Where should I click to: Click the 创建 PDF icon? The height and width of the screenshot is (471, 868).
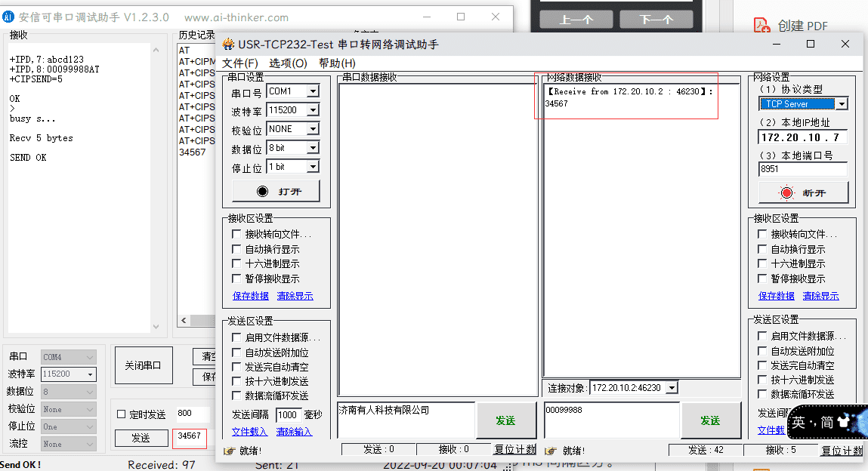(x=761, y=26)
